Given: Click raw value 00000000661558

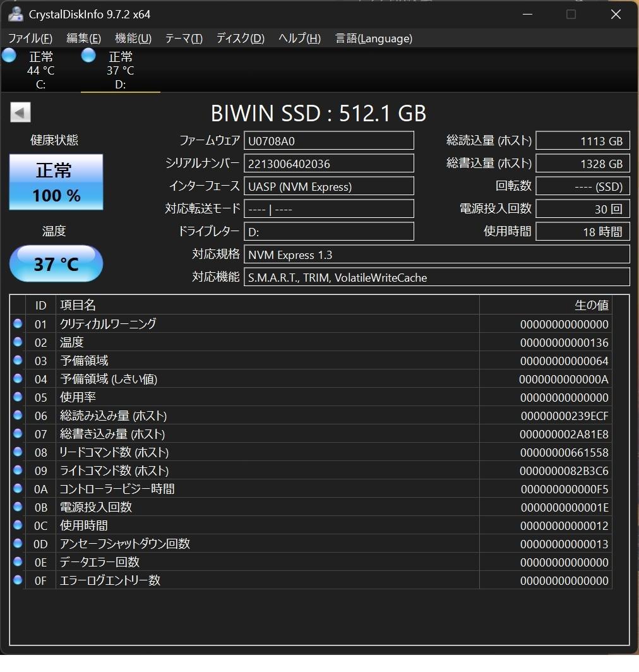Looking at the screenshot, I should [564, 453].
